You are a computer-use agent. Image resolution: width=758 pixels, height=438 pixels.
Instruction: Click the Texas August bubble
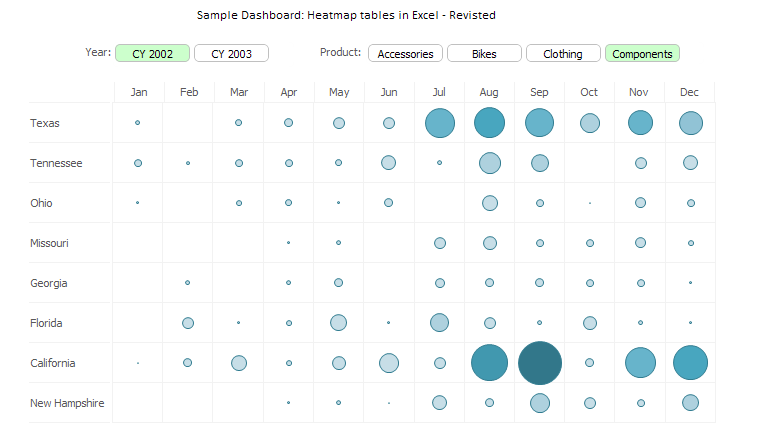(490, 123)
